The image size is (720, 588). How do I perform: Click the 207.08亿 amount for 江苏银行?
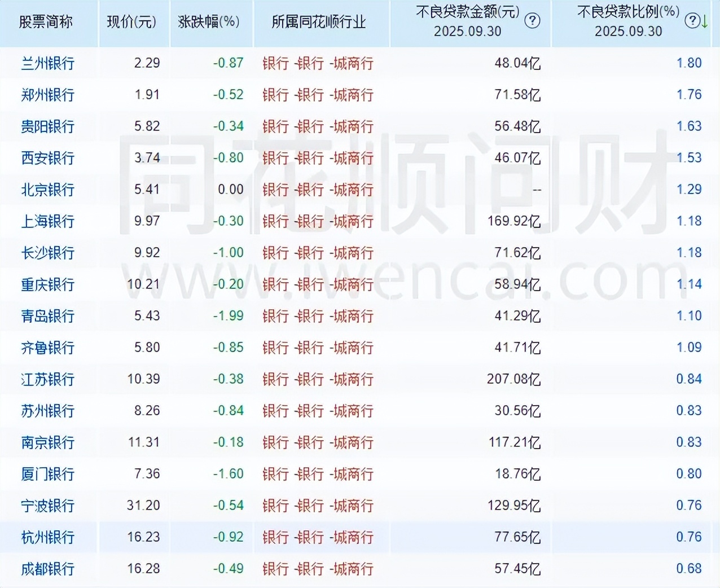pos(514,379)
